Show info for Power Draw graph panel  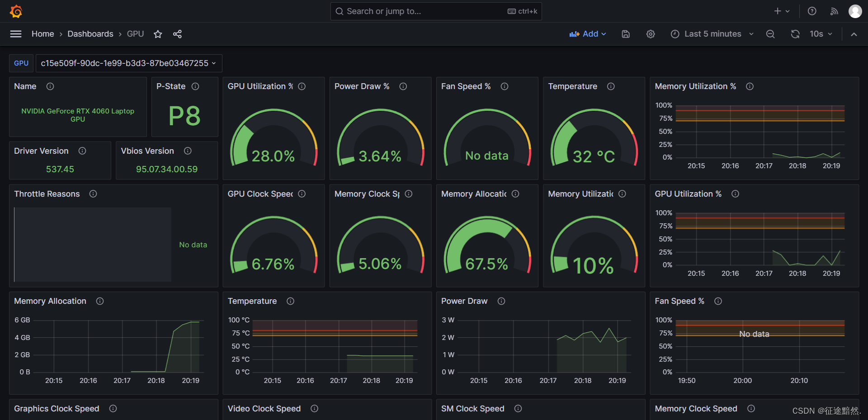click(501, 301)
